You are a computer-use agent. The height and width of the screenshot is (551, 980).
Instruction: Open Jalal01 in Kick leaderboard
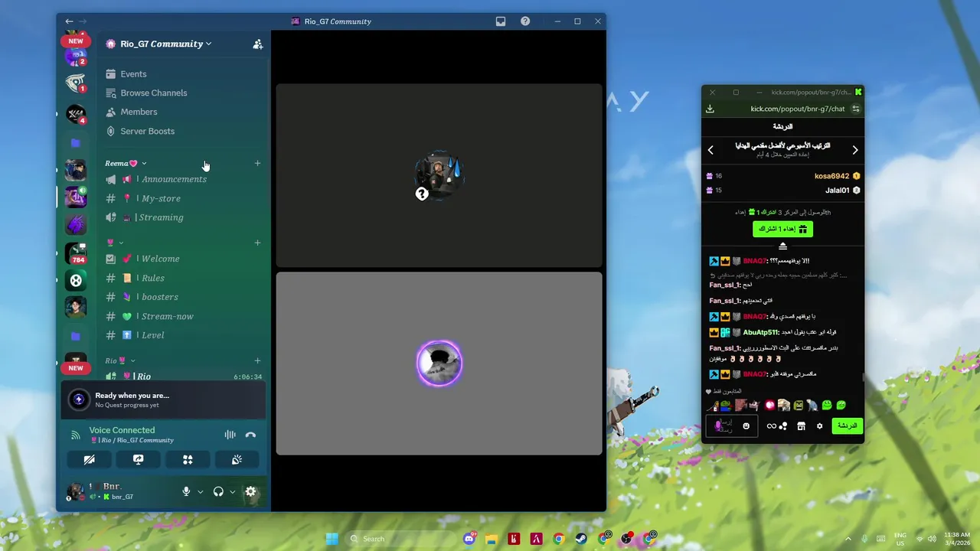click(838, 190)
